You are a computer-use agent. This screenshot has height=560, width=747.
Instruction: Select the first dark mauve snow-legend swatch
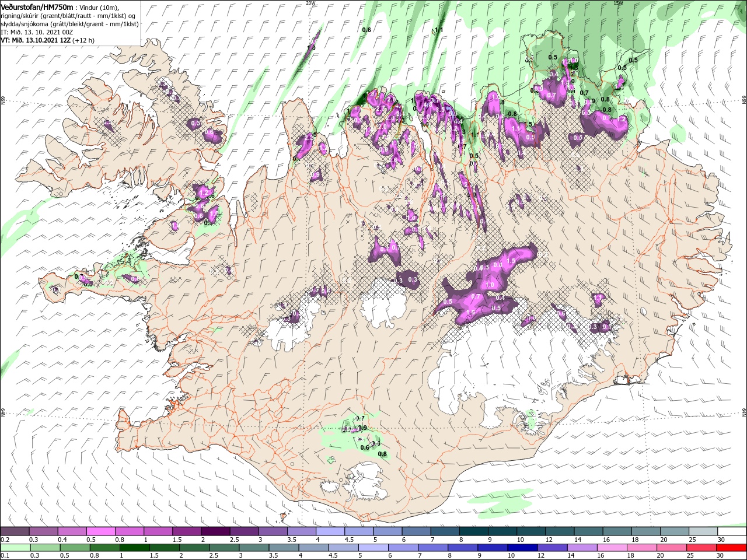pos(15,531)
